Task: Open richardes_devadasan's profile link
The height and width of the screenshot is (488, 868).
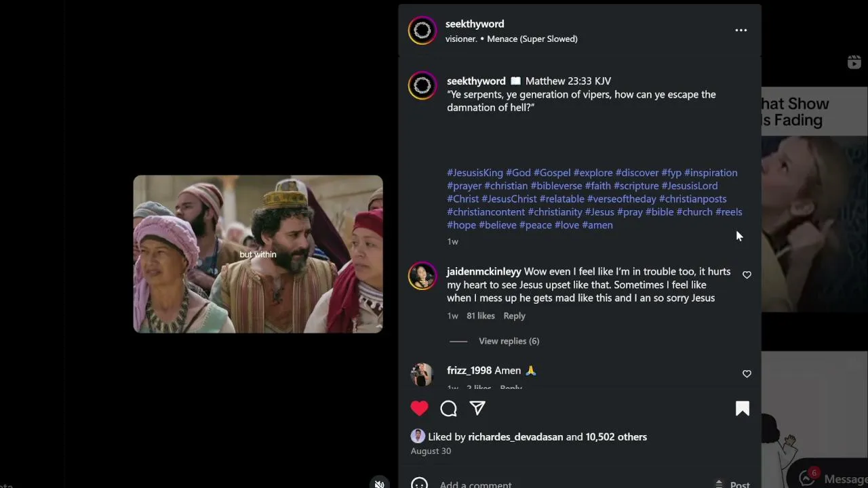Action: coord(515,437)
